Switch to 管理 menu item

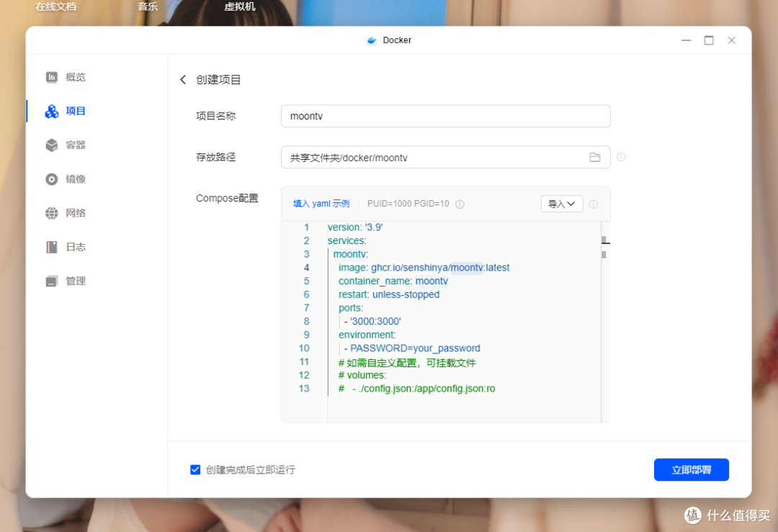[76, 281]
